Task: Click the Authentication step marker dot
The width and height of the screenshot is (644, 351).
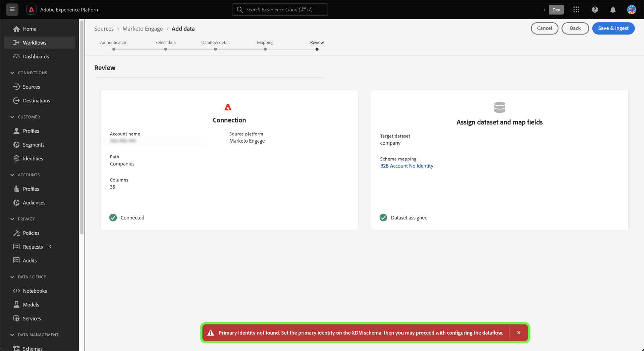Action: click(x=114, y=49)
